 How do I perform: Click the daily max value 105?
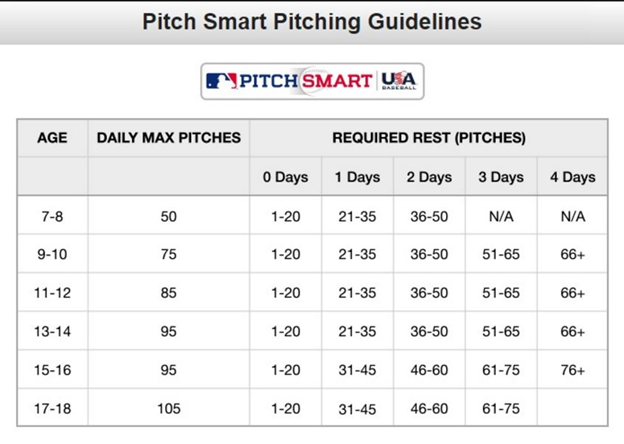169,408
